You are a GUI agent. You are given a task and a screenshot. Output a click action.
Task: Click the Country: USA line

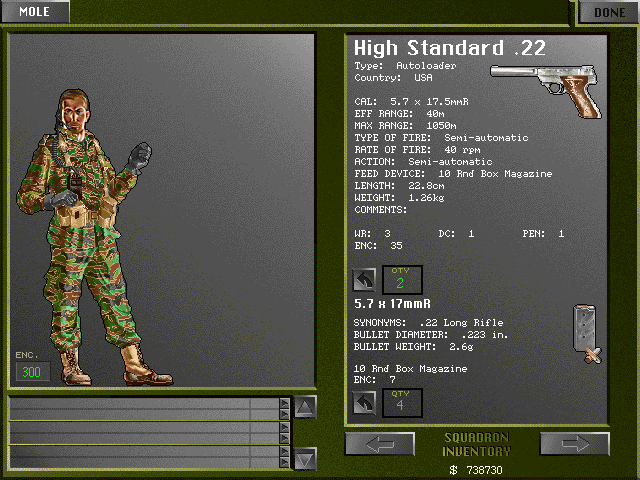393,78
